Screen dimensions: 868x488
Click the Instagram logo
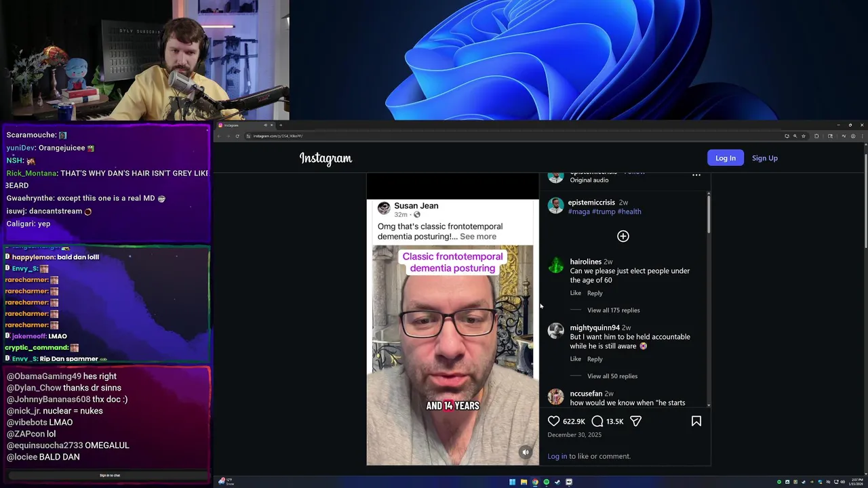pyautogui.click(x=325, y=159)
